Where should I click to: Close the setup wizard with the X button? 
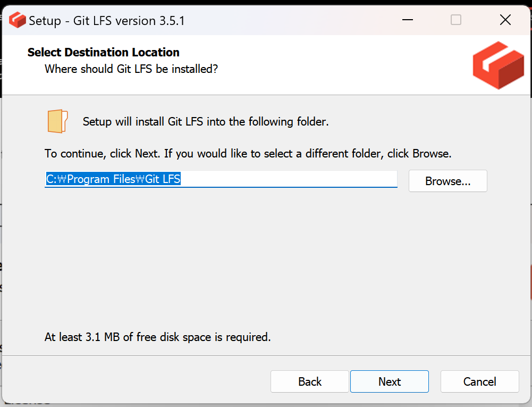click(504, 19)
